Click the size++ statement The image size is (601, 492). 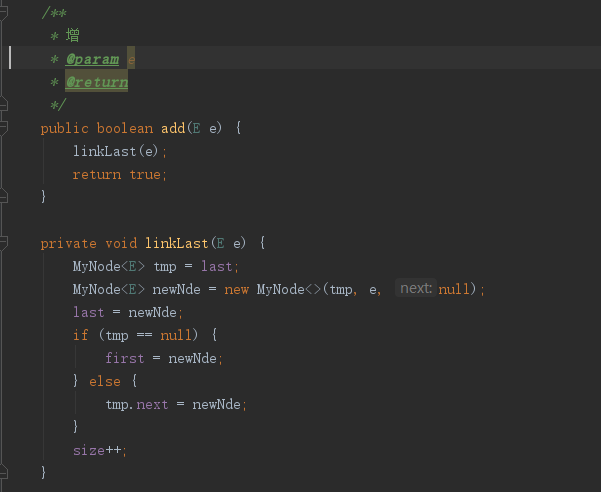(100, 450)
